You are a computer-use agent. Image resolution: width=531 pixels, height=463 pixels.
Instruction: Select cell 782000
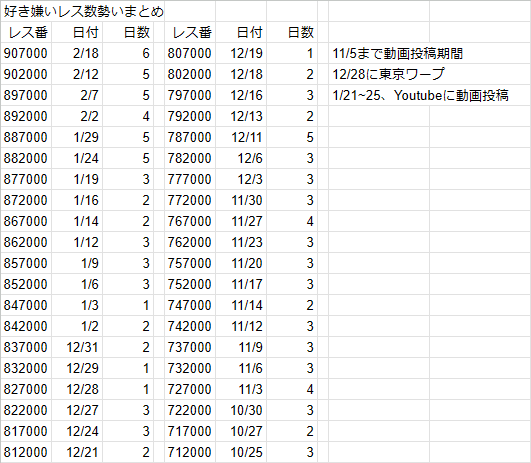pyautogui.click(x=190, y=158)
